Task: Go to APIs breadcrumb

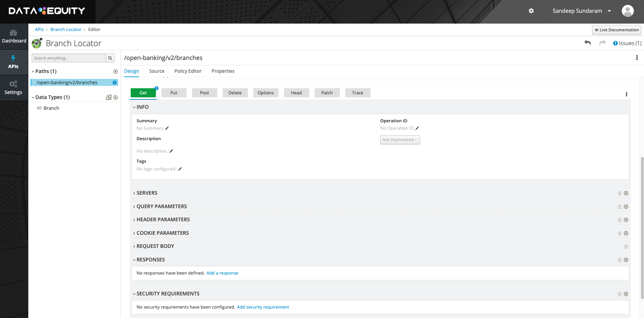Action: (39, 30)
